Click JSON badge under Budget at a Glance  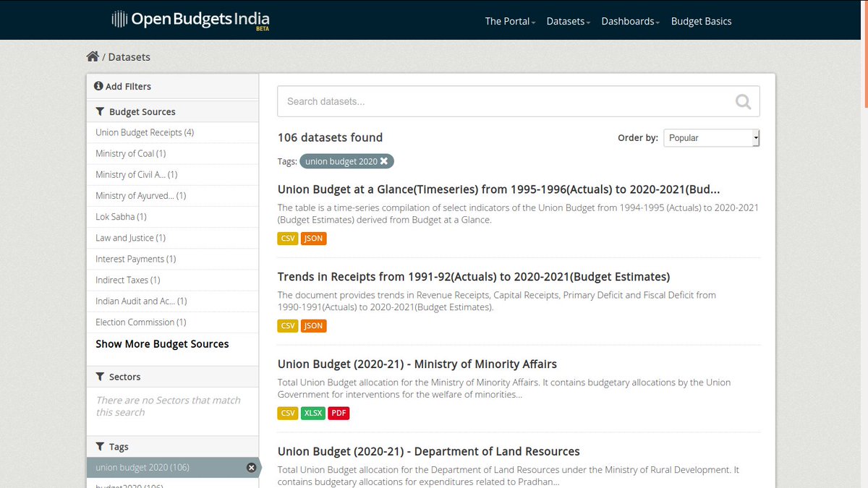(x=314, y=239)
